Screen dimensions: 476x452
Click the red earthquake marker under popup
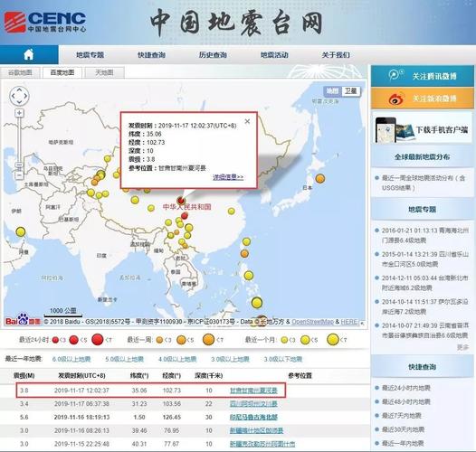pos(181,201)
